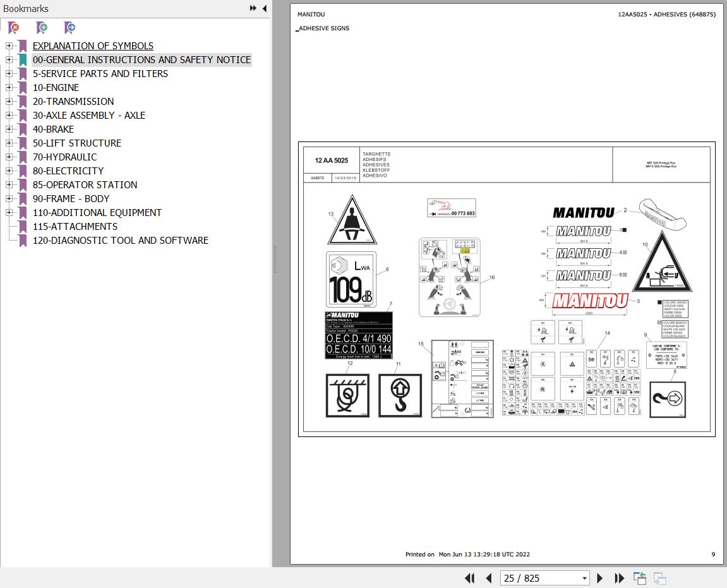Click the share document view icon
Screen dimensions: 727x588
click(640, 579)
